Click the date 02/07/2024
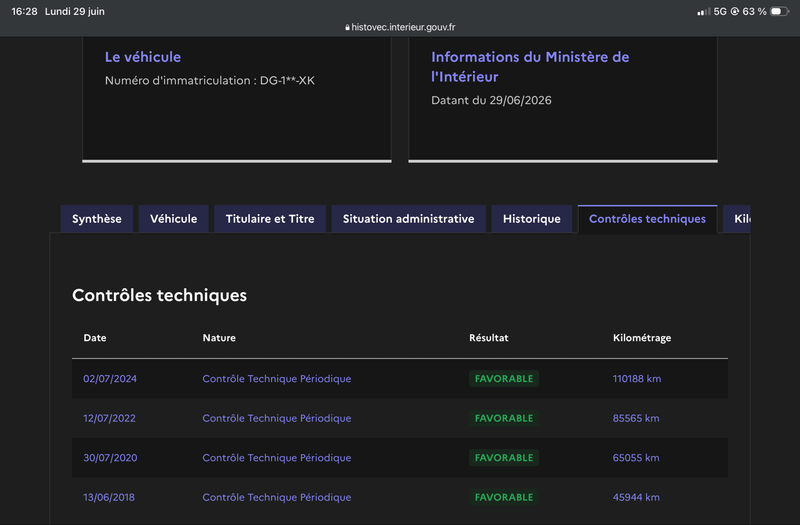This screenshot has height=525, width=800. click(110, 379)
